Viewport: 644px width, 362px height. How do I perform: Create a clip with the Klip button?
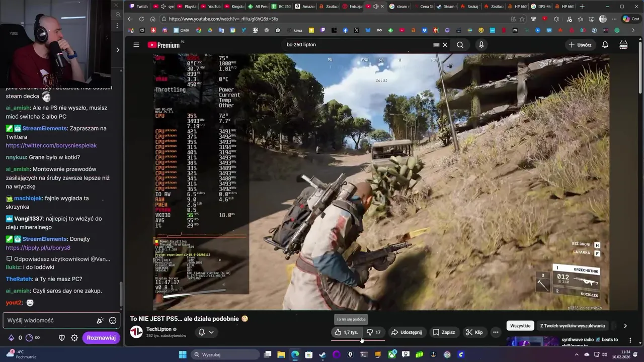click(x=474, y=332)
